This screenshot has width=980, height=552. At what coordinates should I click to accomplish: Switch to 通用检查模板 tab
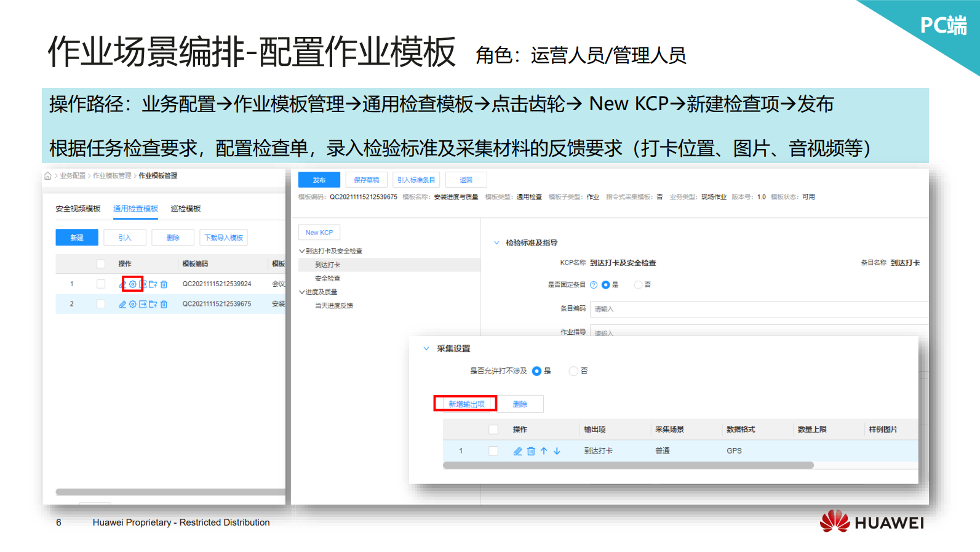tap(136, 209)
